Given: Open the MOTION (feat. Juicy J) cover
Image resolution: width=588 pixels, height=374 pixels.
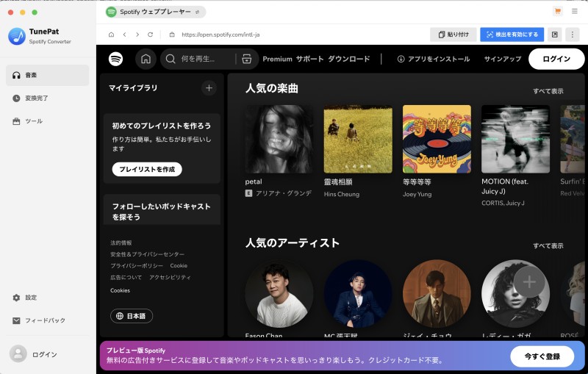Looking at the screenshot, I should coord(516,139).
